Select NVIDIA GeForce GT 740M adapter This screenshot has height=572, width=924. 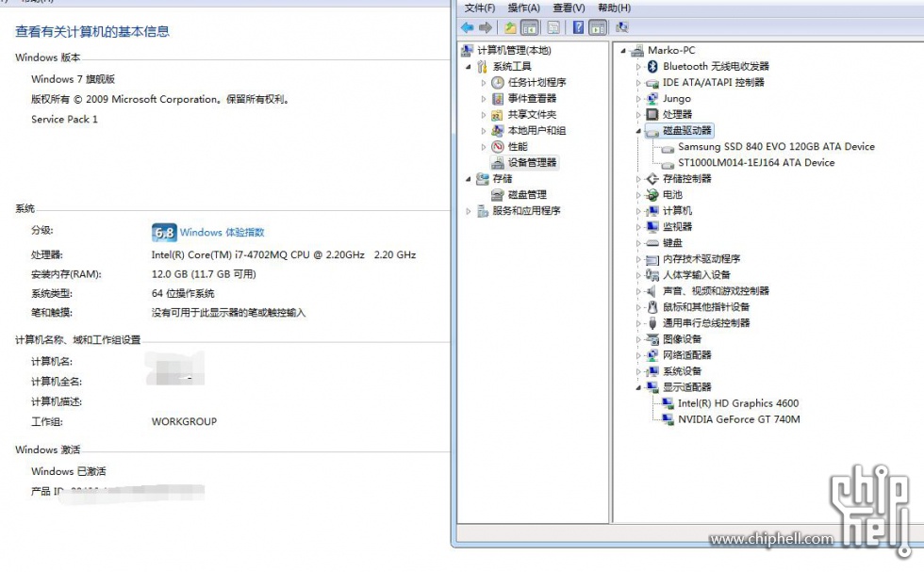739,419
